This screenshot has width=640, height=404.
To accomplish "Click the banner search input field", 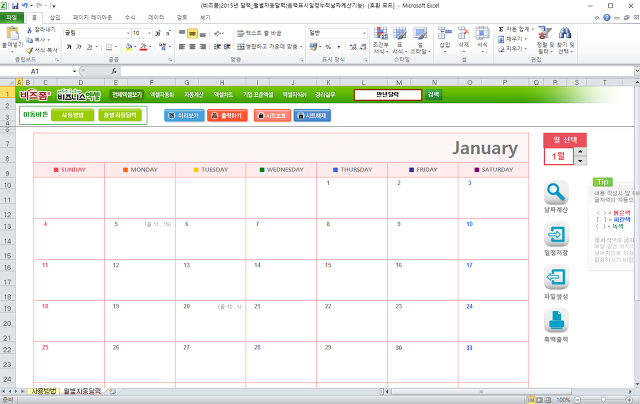I will [x=388, y=95].
